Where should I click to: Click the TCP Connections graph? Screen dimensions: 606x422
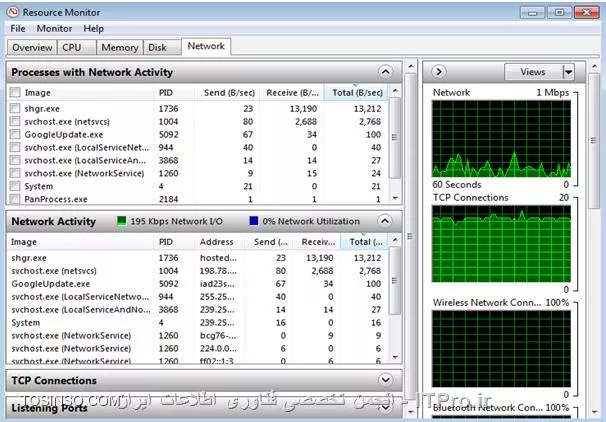click(501, 244)
